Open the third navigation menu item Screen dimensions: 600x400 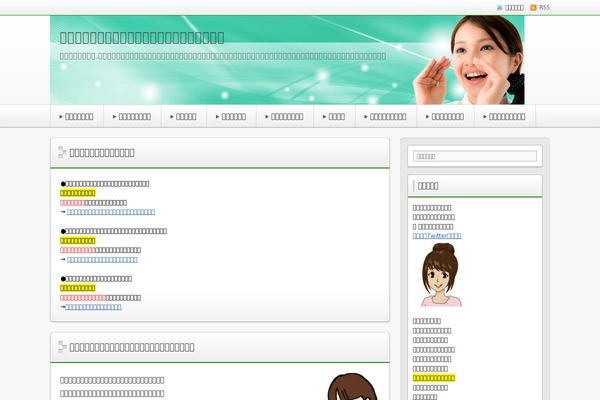point(183,116)
